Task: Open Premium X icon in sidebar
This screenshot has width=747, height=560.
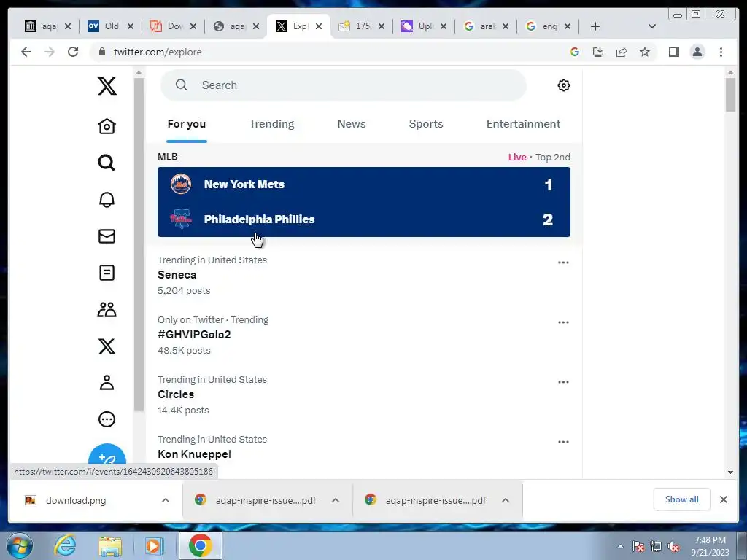Action: pyautogui.click(x=107, y=346)
